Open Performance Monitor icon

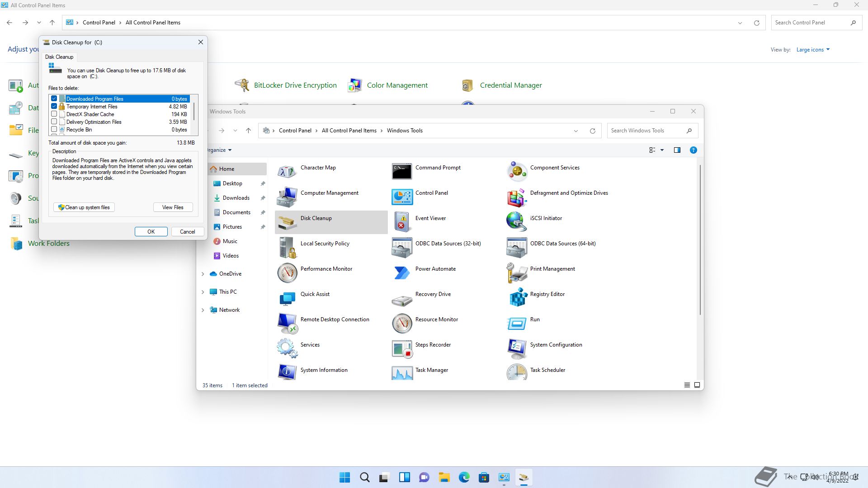click(287, 273)
